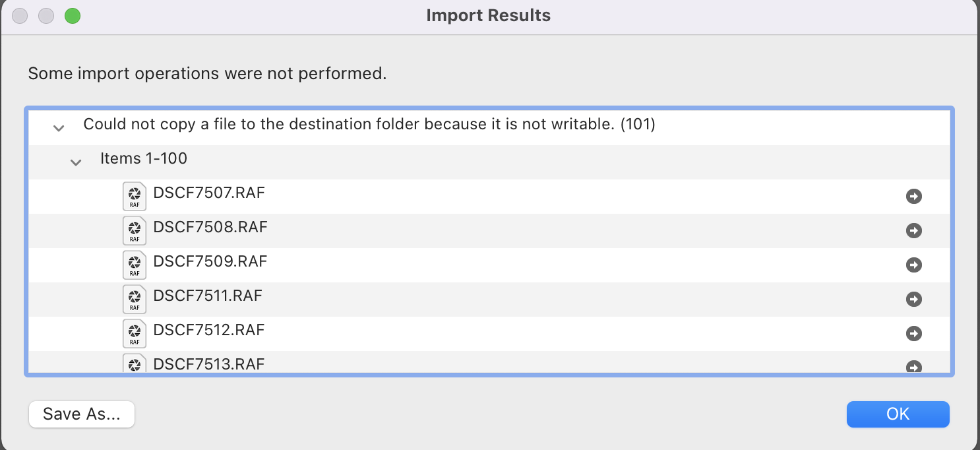
Task: Open the locate arrow for DSCF7509.RAF
Action: (913, 265)
